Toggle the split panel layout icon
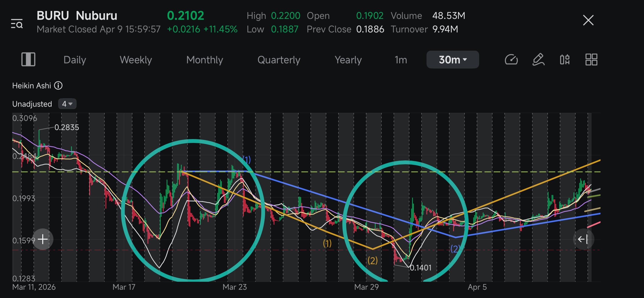This screenshot has height=298, width=644. tap(28, 60)
